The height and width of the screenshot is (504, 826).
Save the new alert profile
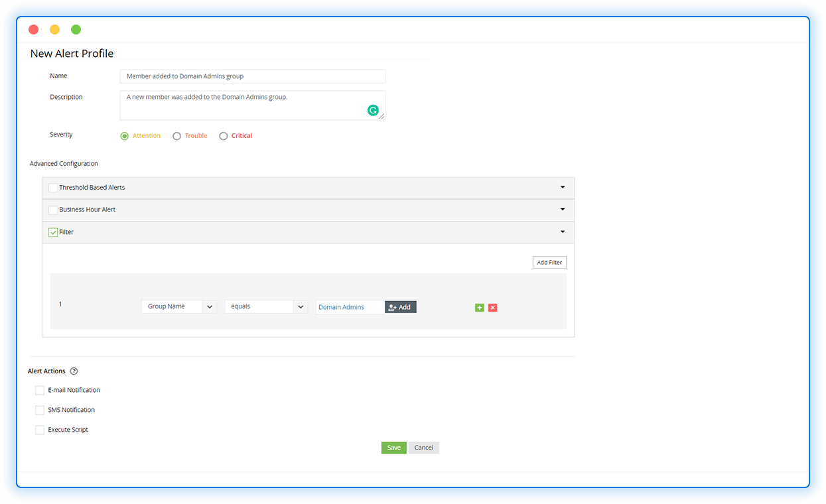coord(393,448)
